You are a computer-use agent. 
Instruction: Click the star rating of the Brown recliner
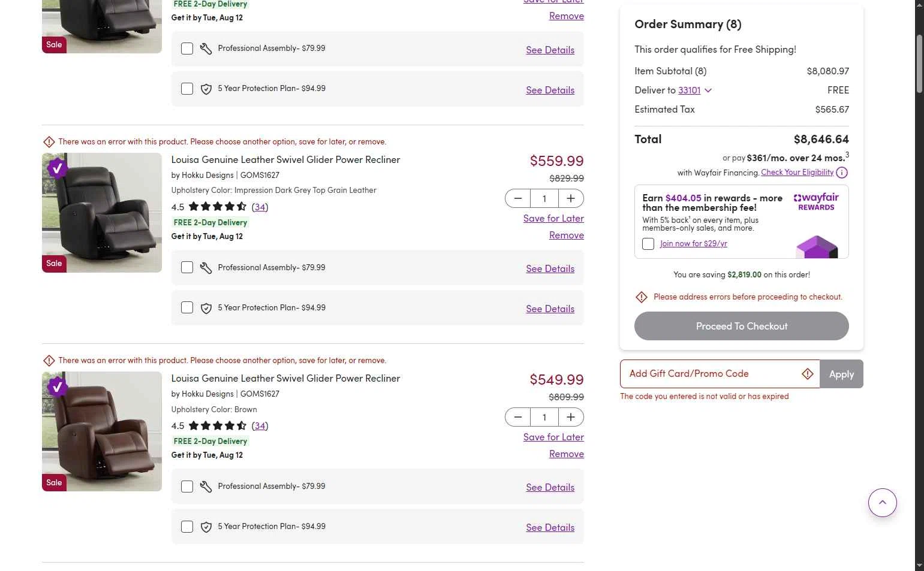pos(218,426)
